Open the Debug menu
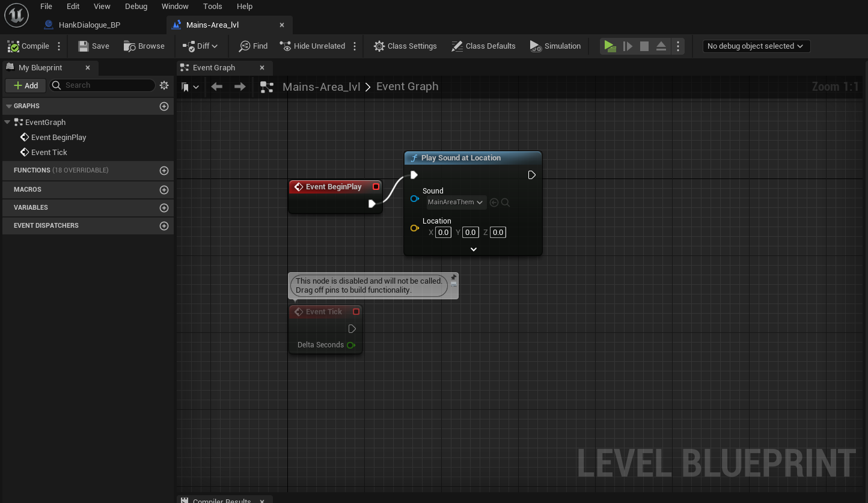 [136, 6]
